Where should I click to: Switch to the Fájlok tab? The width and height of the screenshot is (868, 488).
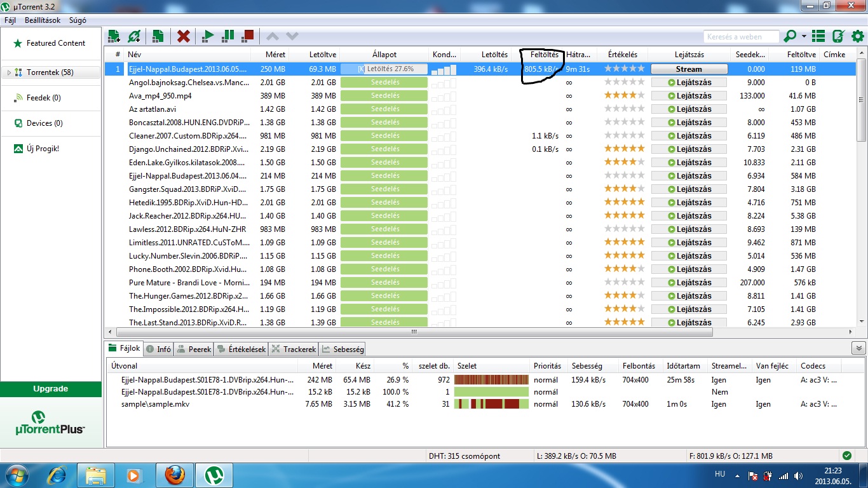[x=124, y=348]
